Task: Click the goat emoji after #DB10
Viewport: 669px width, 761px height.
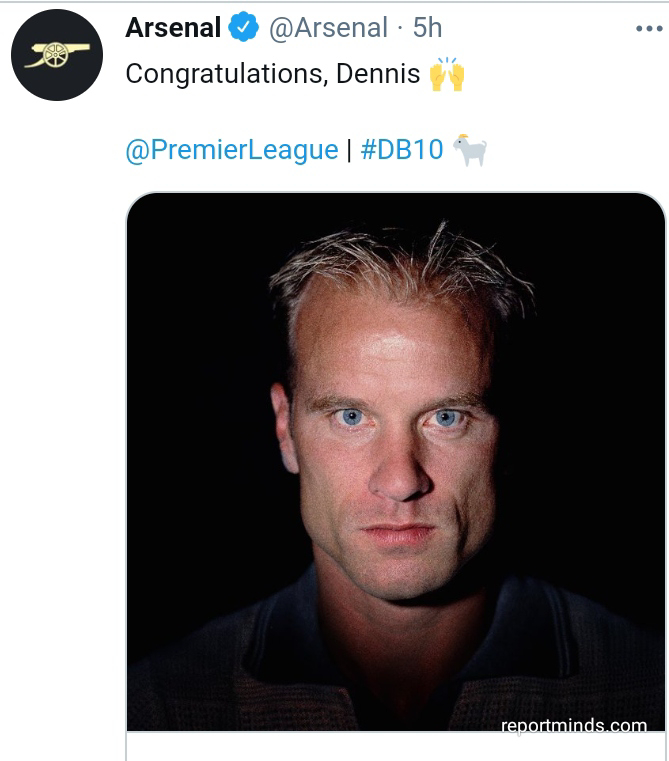Action: (469, 150)
